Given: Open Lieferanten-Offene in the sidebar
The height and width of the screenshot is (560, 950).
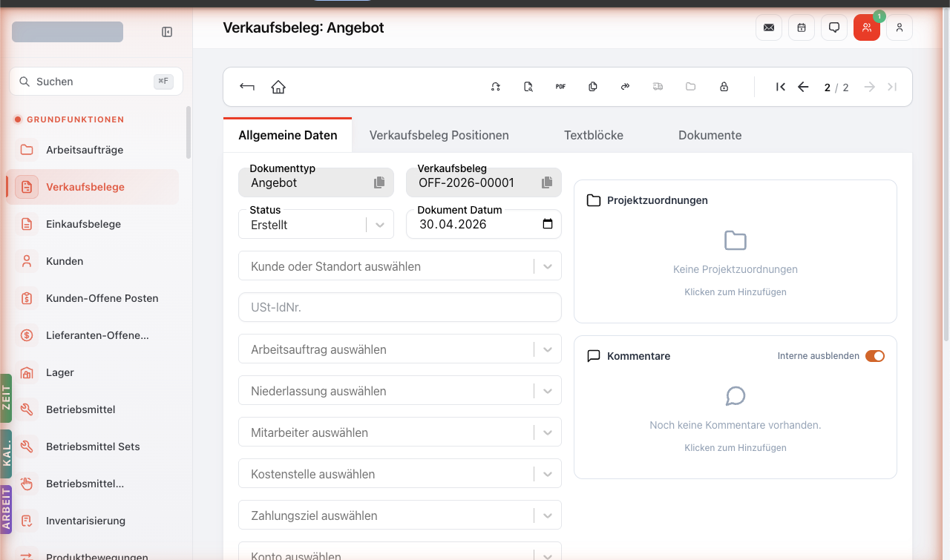Looking at the screenshot, I should [92, 335].
